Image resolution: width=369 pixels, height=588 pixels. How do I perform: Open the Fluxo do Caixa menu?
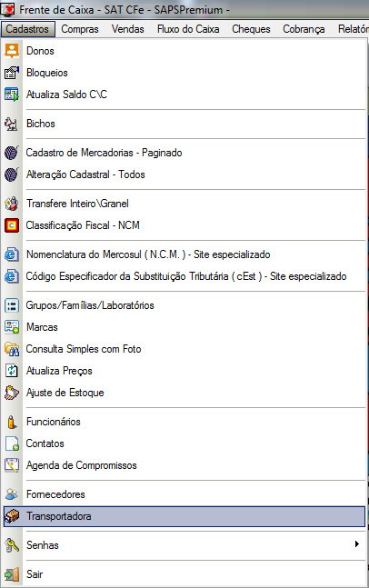click(188, 29)
